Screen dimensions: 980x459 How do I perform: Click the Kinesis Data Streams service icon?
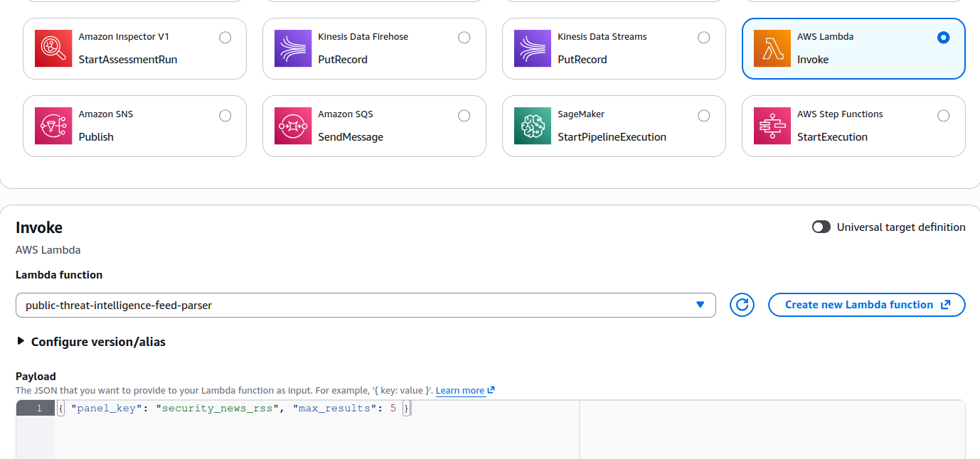pyautogui.click(x=533, y=48)
